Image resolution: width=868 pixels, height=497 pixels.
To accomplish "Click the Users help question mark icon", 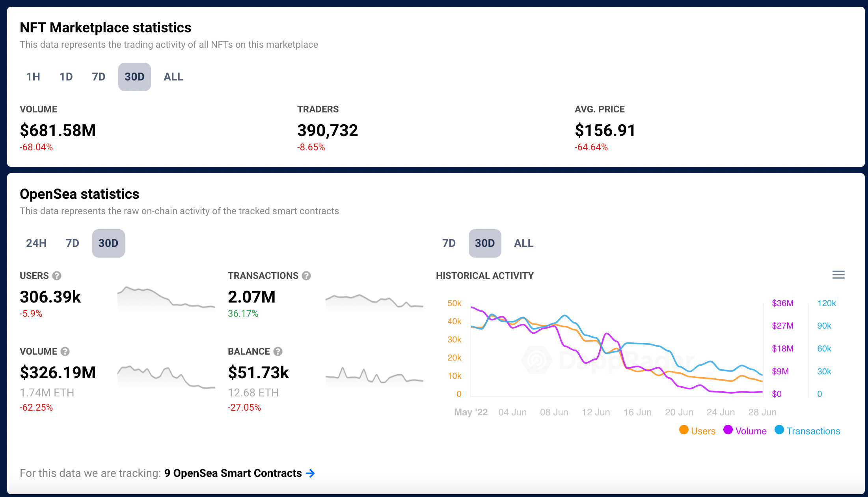I will click(x=57, y=276).
